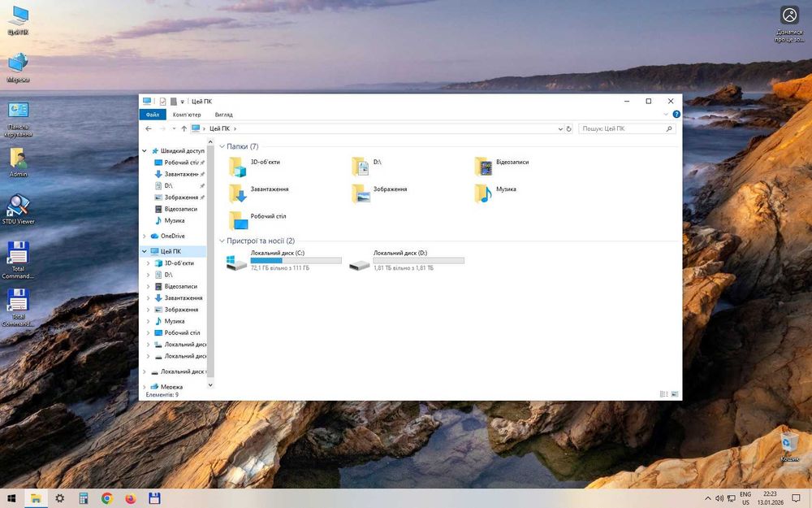Expand the ribbon with the chevron

pyautogui.click(x=666, y=114)
